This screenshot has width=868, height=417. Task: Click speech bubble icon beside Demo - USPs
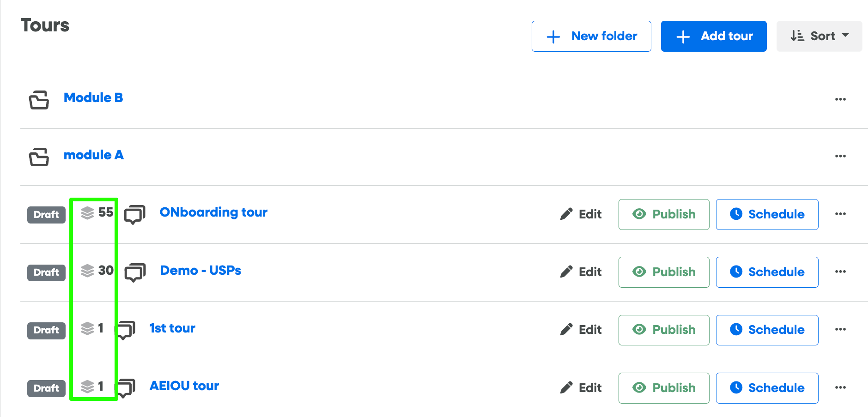pyautogui.click(x=135, y=272)
